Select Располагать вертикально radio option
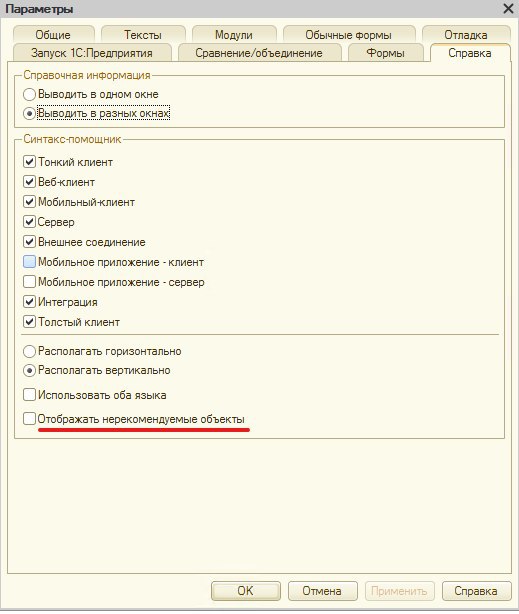 click(x=29, y=370)
